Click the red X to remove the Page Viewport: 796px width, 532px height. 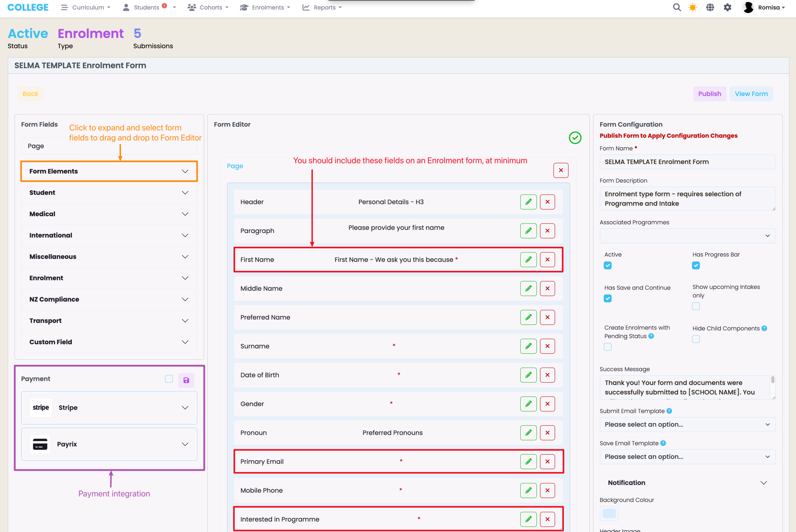(561, 170)
